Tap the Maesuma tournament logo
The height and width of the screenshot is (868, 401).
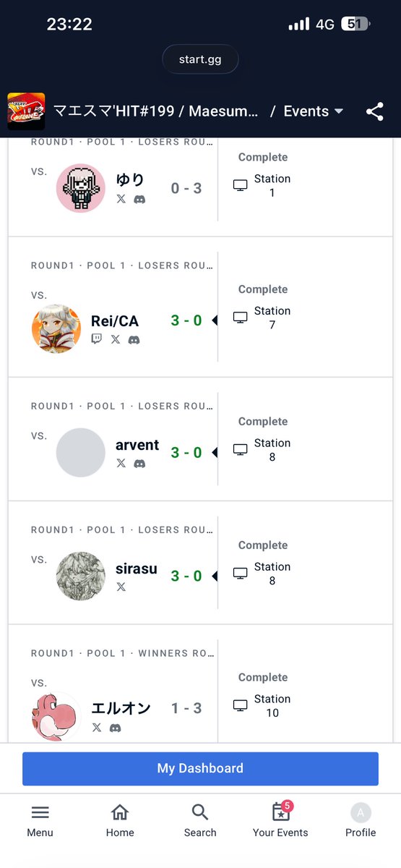pyautogui.click(x=26, y=111)
